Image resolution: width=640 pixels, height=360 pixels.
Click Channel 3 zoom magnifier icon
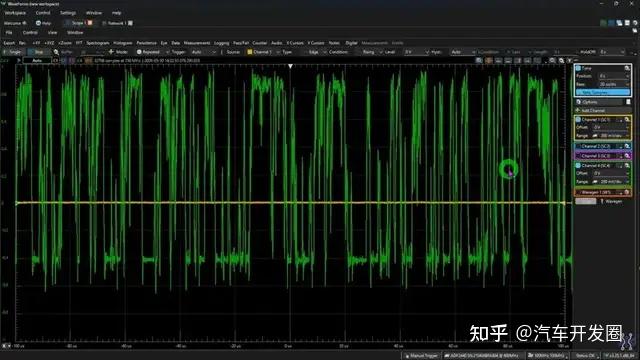tap(627, 156)
